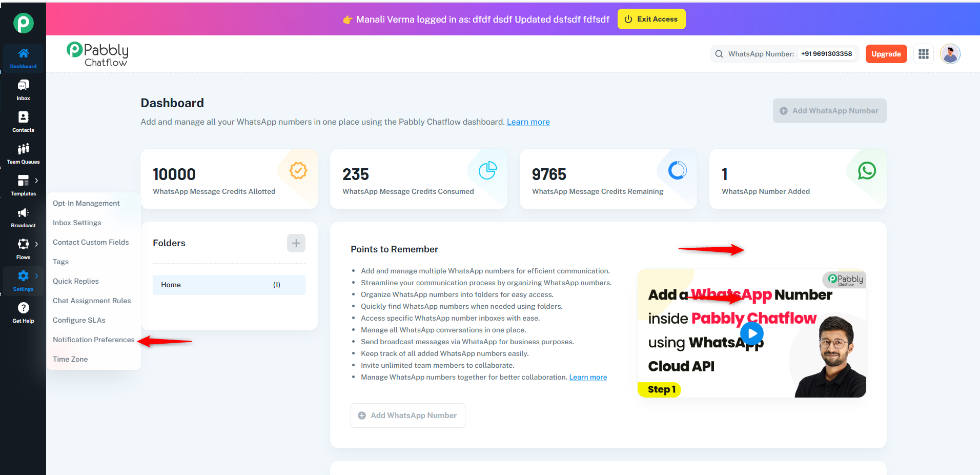Select the WhatsApp number +91 9691303358 field

[x=826, y=54]
